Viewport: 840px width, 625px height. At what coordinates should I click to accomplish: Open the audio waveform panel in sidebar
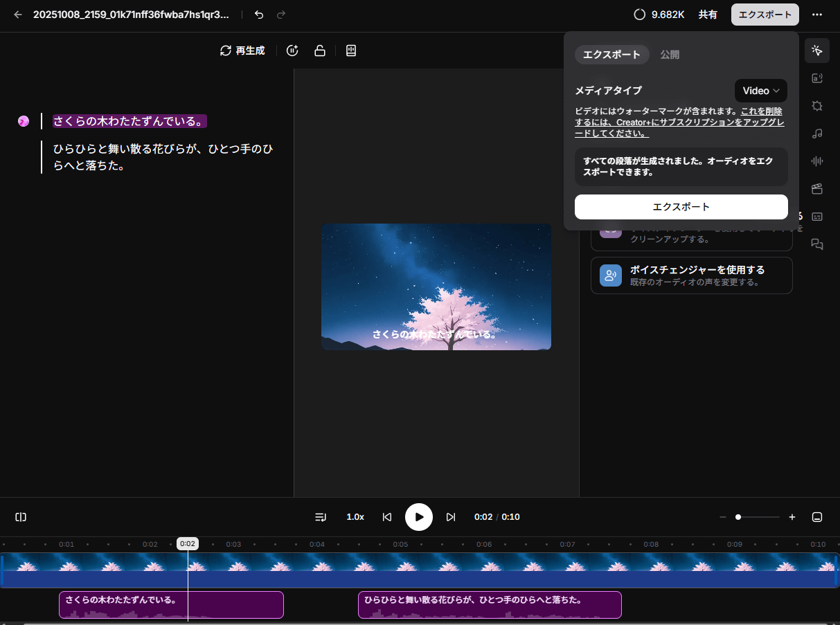click(817, 161)
